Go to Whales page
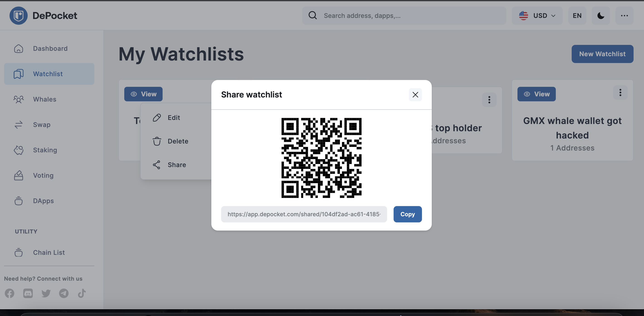The image size is (644, 316). point(49,99)
